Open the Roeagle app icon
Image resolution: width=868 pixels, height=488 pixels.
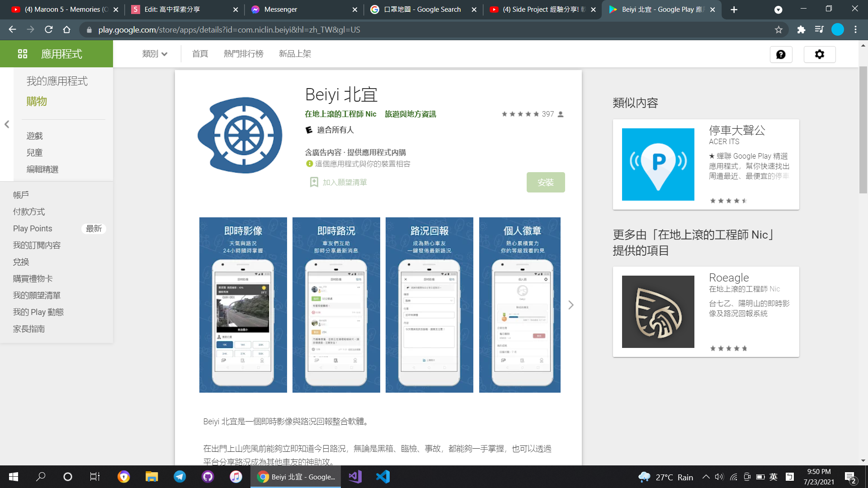pyautogui.click(x=658, y=312)
